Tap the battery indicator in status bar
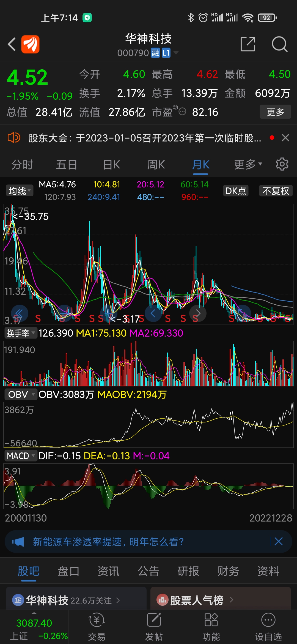Screen dimensions: 297x644 click(267, 18)
